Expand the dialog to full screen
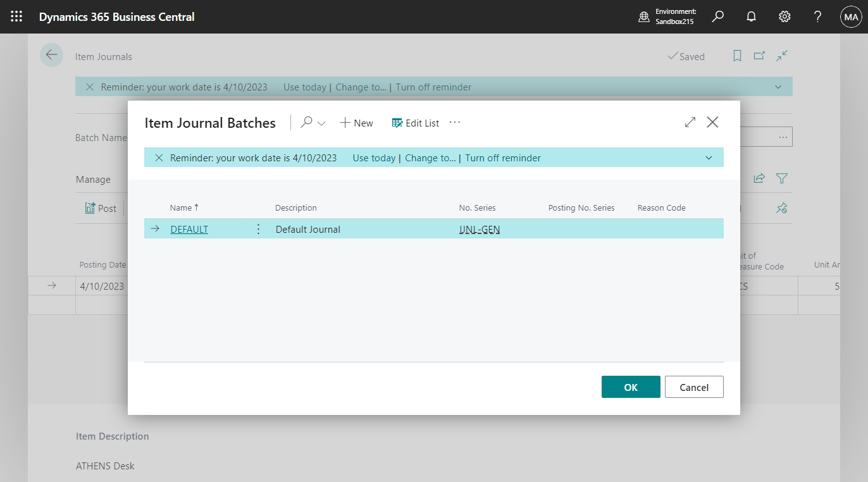 tap(690, 122)
